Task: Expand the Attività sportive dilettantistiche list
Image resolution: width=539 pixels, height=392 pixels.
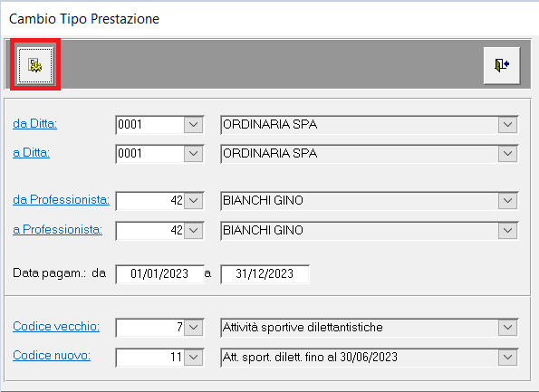Action: 507,328
